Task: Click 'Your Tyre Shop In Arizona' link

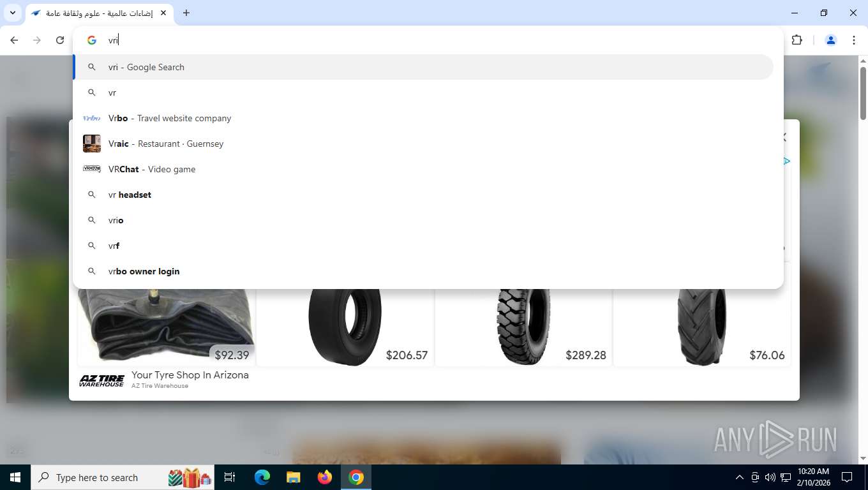Action: tap(190, 375)
